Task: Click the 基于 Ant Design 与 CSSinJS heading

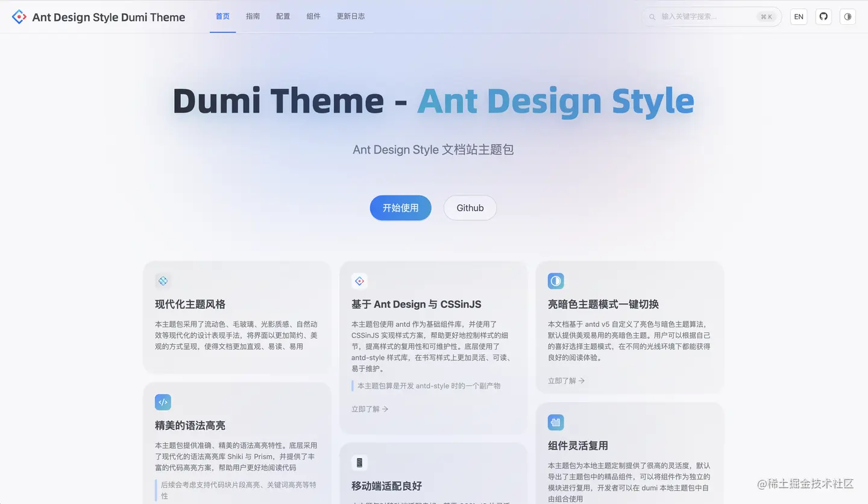Action: pos(417,304)
